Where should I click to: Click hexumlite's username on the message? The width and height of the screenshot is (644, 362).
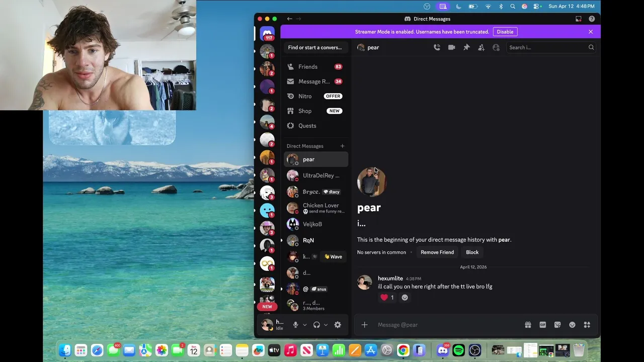[x=390, y=279]
